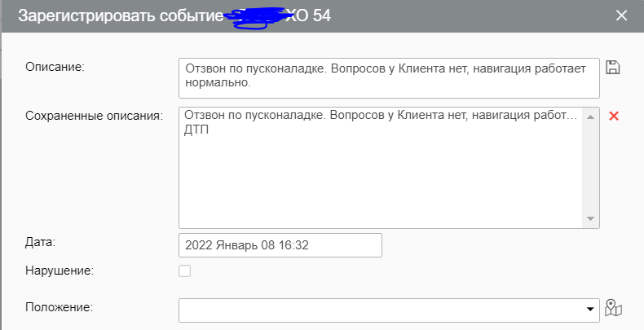644x330 pixels.
Task: Open the map icon next to Положение
Action: (x=615, y=309)
